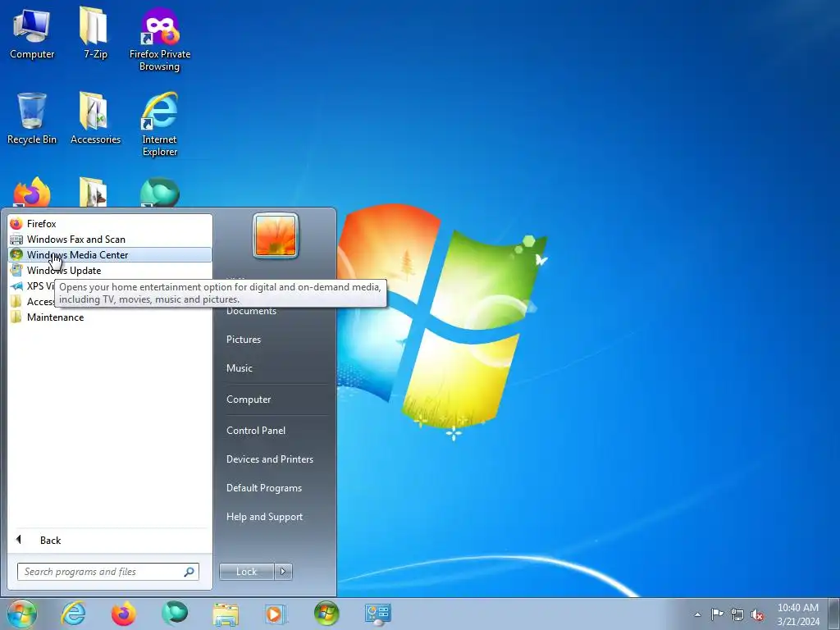
Task: Open Default Programs
Action: (x=264, y=488)
